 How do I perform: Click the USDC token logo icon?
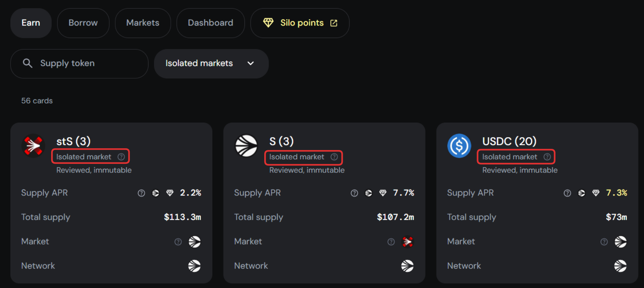click(459, 146)
